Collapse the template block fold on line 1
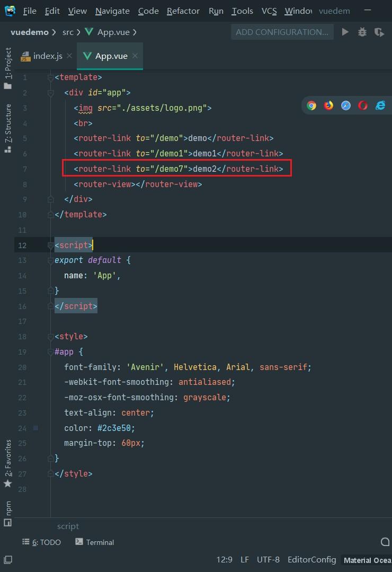Screen dimensions: 392x572 coord(51,77)
